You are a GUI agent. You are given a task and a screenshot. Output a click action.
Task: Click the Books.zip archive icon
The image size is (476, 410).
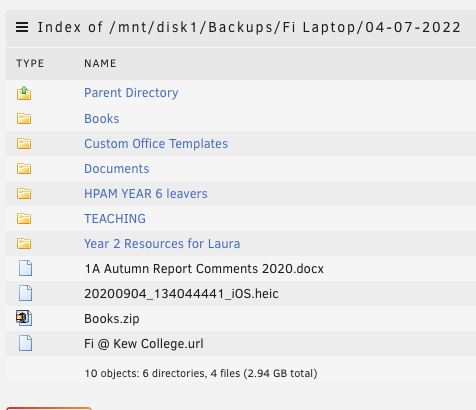[x=24, y=318]
